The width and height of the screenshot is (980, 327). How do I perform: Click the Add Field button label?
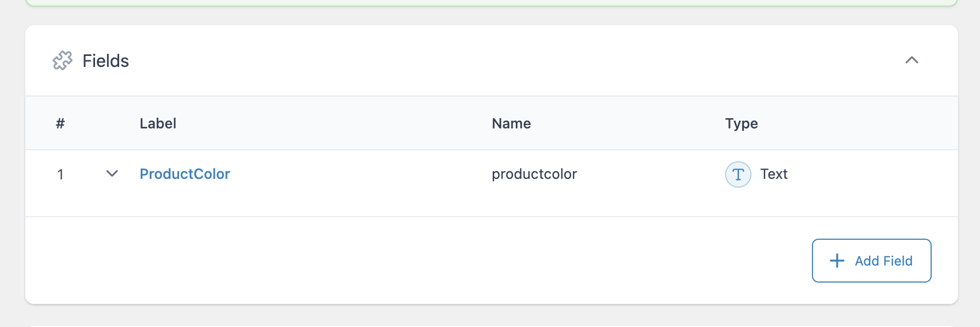coord(883,261)
